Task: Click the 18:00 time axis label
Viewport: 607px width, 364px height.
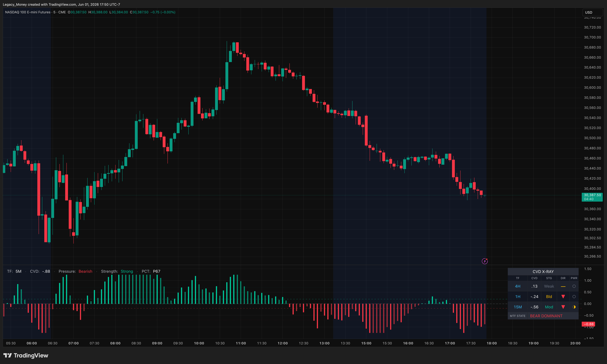Action: pyautogui.click(x=492, y=343)
